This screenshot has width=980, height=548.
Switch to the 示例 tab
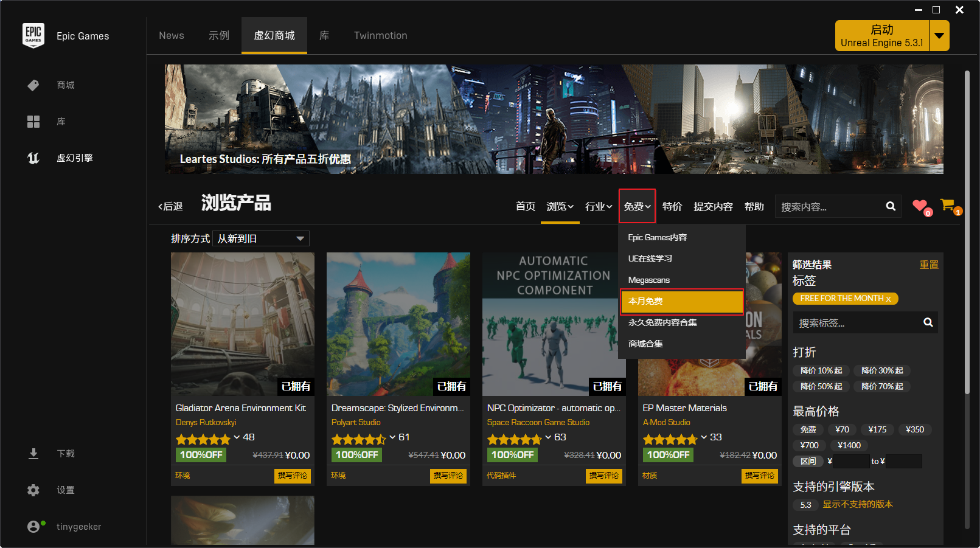(219, 36)
